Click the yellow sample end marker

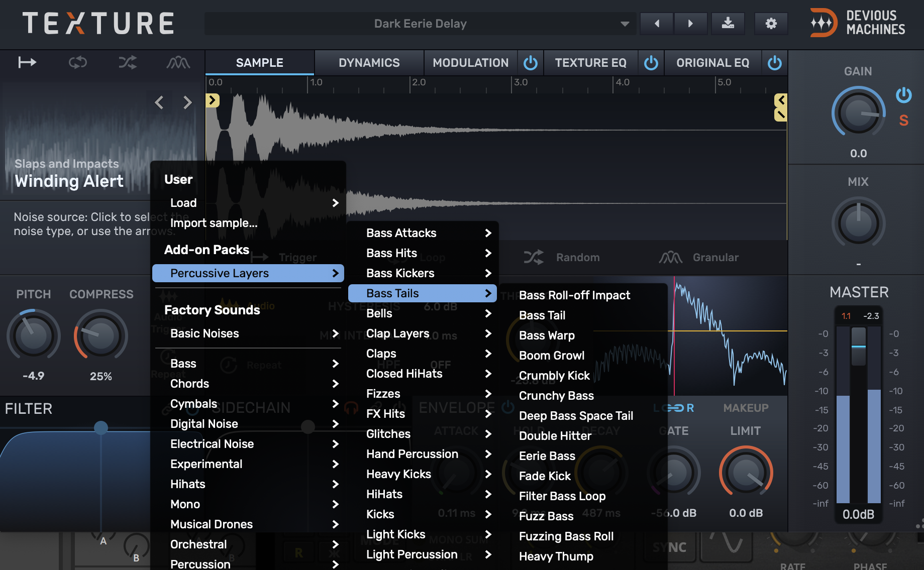pyautogui.click(x=781, y=100)
